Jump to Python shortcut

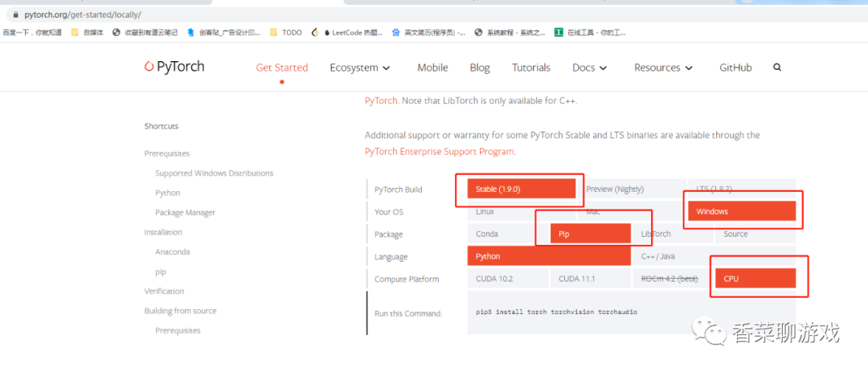pos(168,193)
